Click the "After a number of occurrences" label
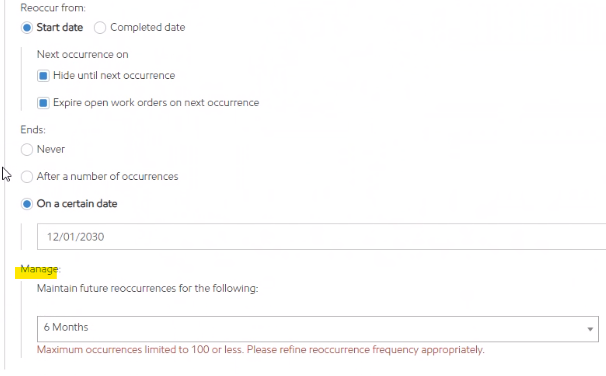 [107, 177]
